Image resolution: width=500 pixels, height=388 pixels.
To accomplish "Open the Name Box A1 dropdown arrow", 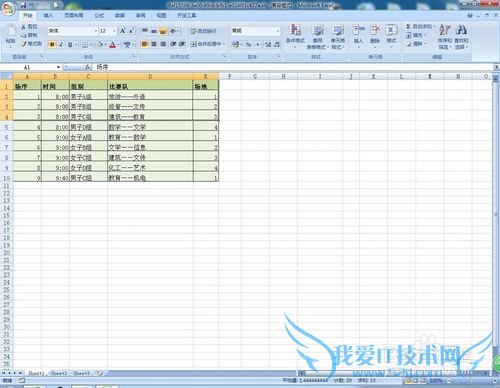I will tap(58, 67).
